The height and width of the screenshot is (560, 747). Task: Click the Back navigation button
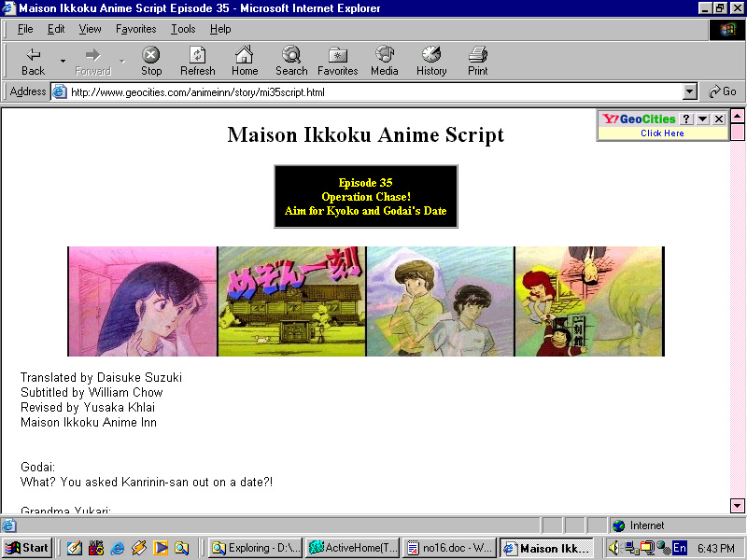point(33,62)
